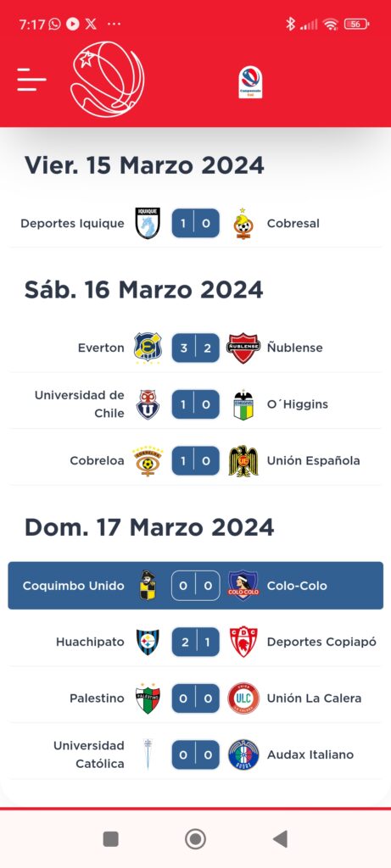The image size is (391, 868).
Task: Tap the Android home navigation button
Action: pos(195,839)
